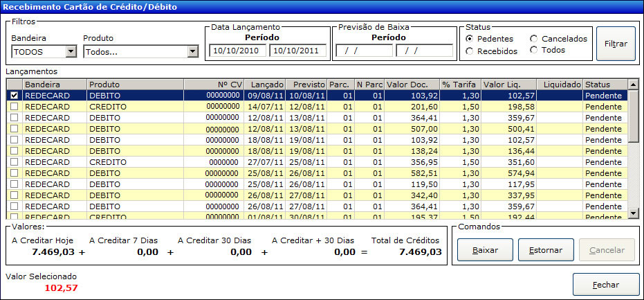Image resolution: width=644 pixels, height=300 pixels.
Task: Click the Lançado cell 27/07/11
Action: point(266,162)
